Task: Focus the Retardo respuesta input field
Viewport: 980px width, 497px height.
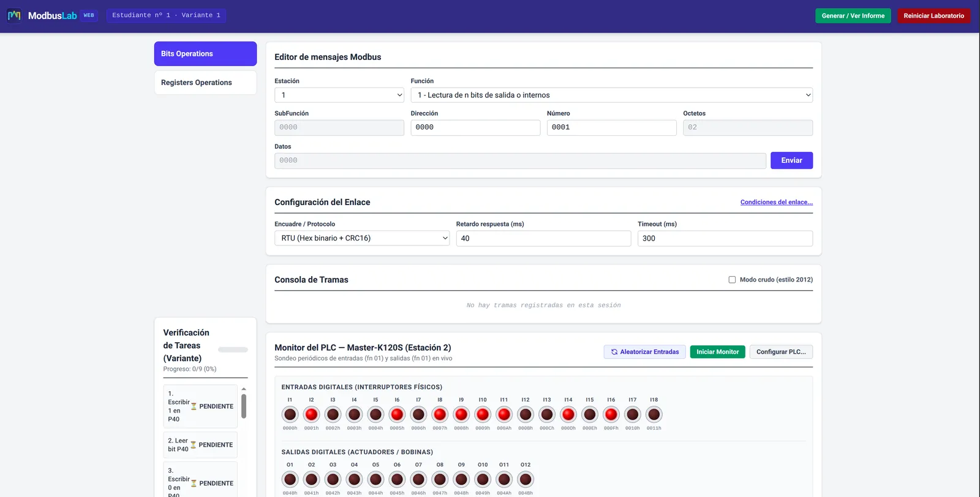Action: coord(543,239)
